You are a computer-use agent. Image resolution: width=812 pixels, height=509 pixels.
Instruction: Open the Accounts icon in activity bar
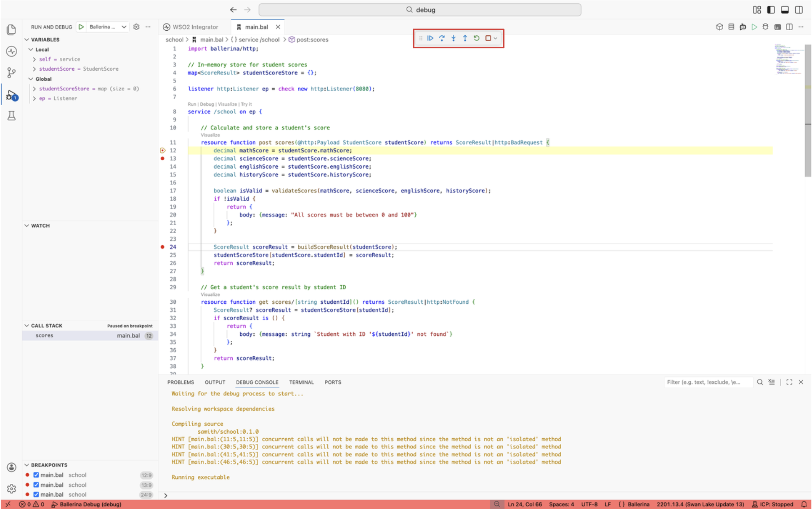point(11,467)
